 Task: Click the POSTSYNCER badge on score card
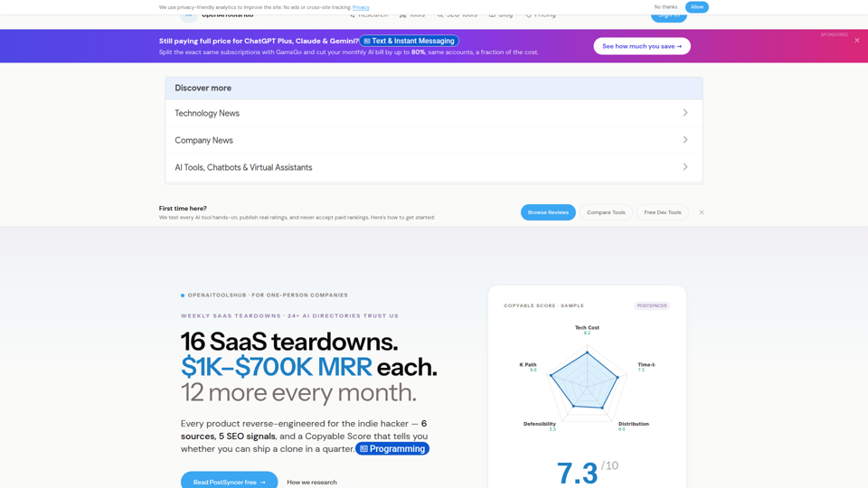click(652, 305)
